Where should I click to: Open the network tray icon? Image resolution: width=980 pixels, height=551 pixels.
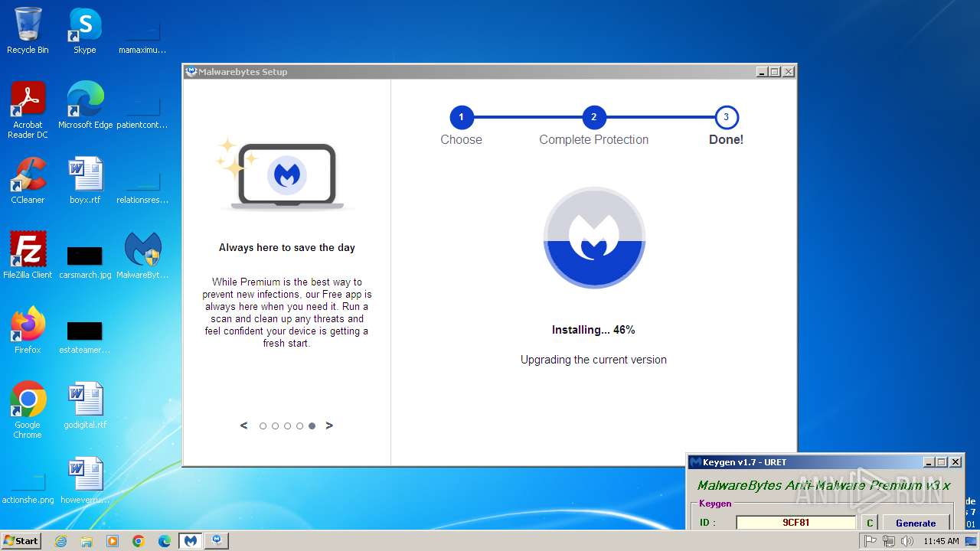(x=889, y=541)
